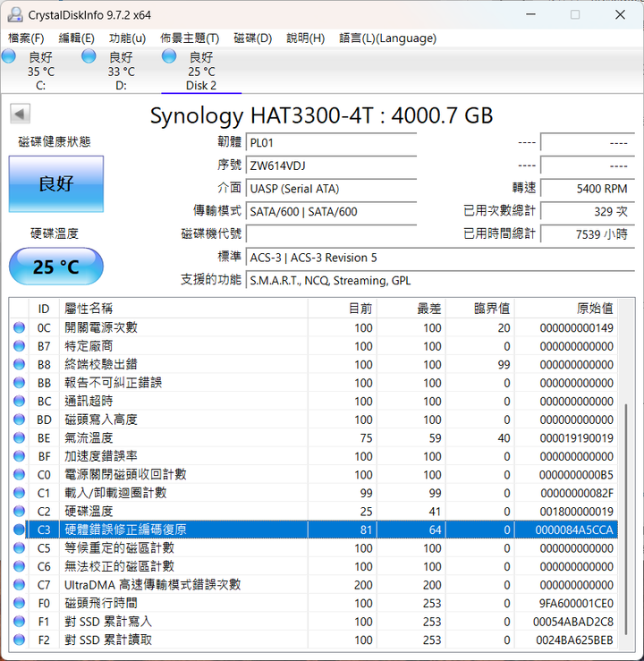The height and width of the screenshot is (661, 644).
Task: Switch to the Disk 2 tab
Action: 201,72
